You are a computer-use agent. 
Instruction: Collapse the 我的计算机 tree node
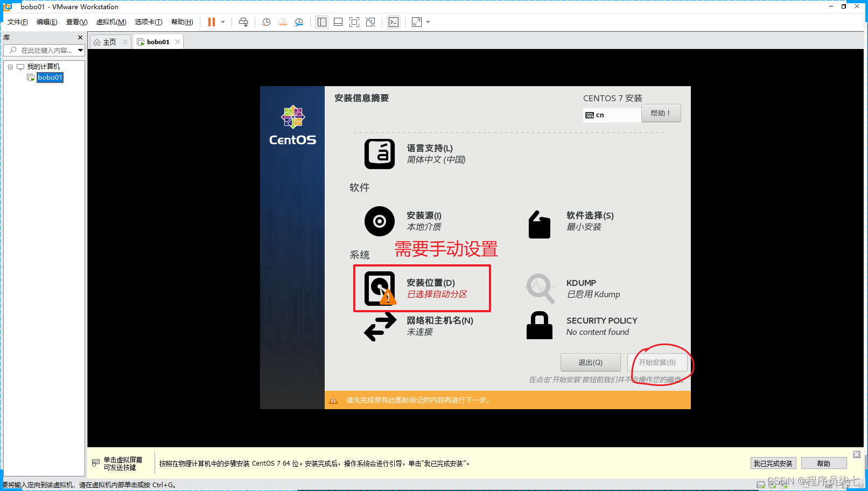10,66
